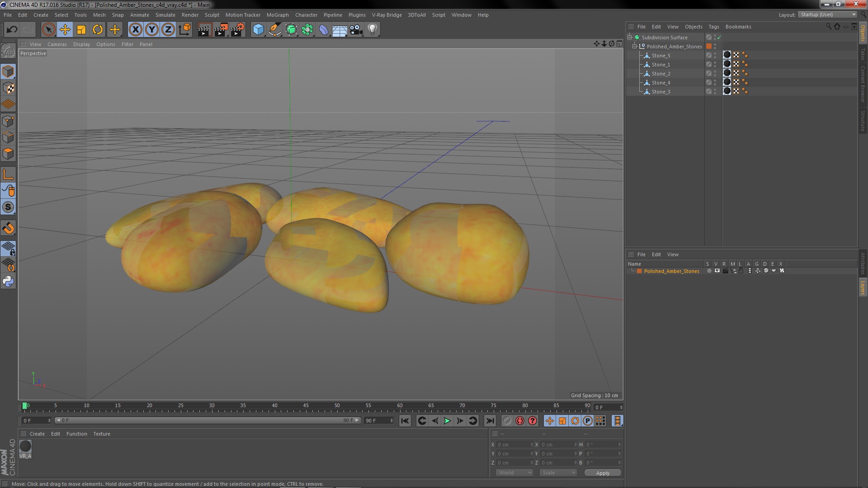Click Record Active Objects button
868x488 pixels.
coord(507,421)
